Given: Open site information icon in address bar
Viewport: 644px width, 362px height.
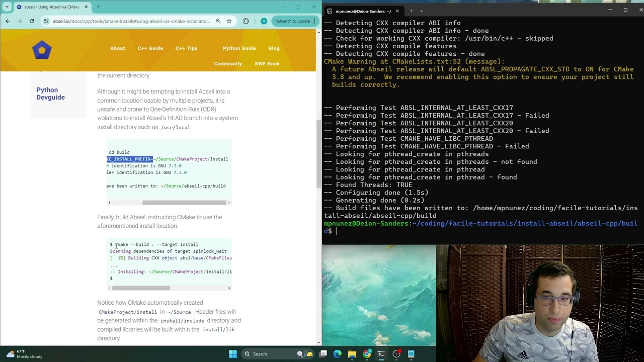Looking at the screenshot, I should pos(46,21).
